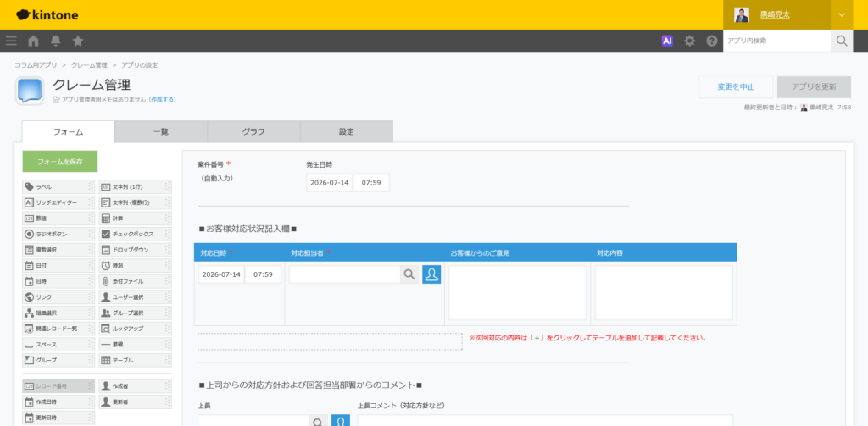This screenshot has height=426, width=868.
Task: Select the 文字列 (1行) field element
Action: click(x=135, y=187)
